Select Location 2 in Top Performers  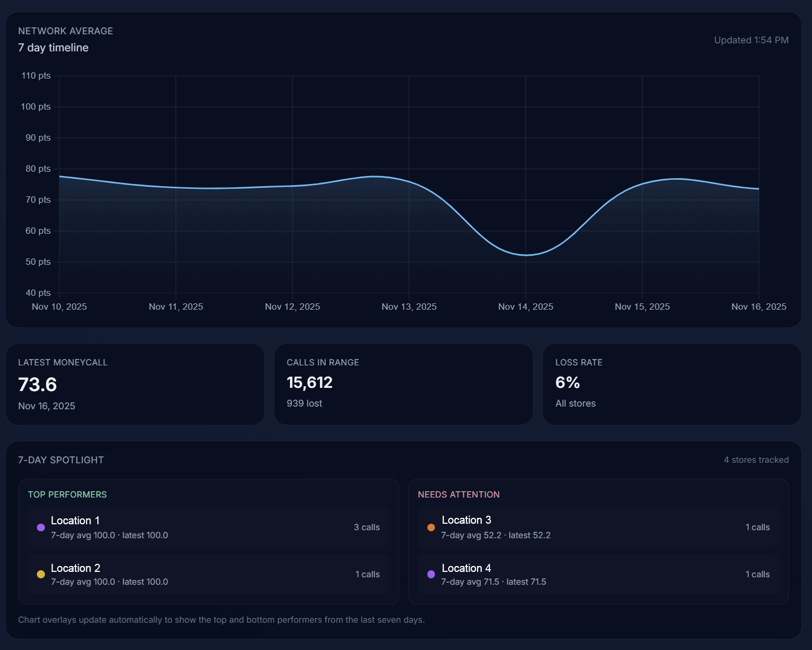(208, 575)
